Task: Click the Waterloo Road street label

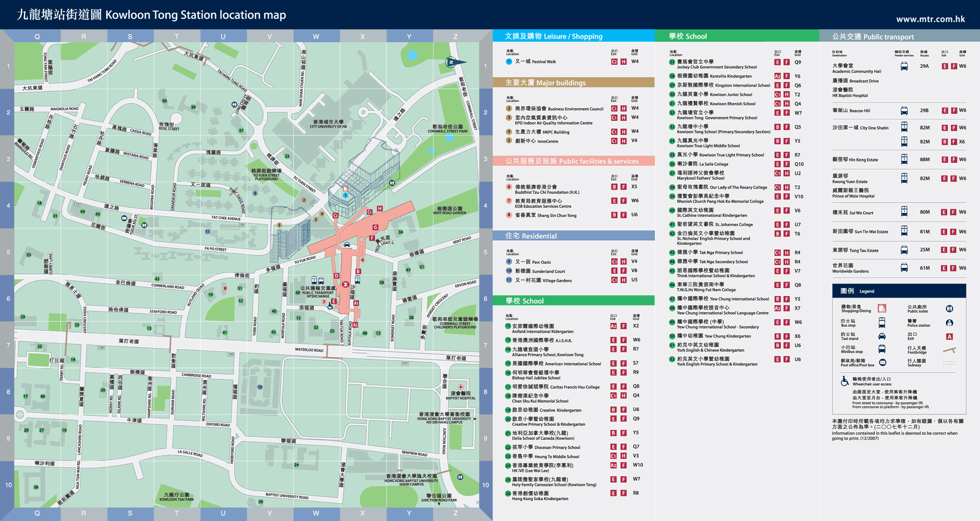Action: (309, 350)
